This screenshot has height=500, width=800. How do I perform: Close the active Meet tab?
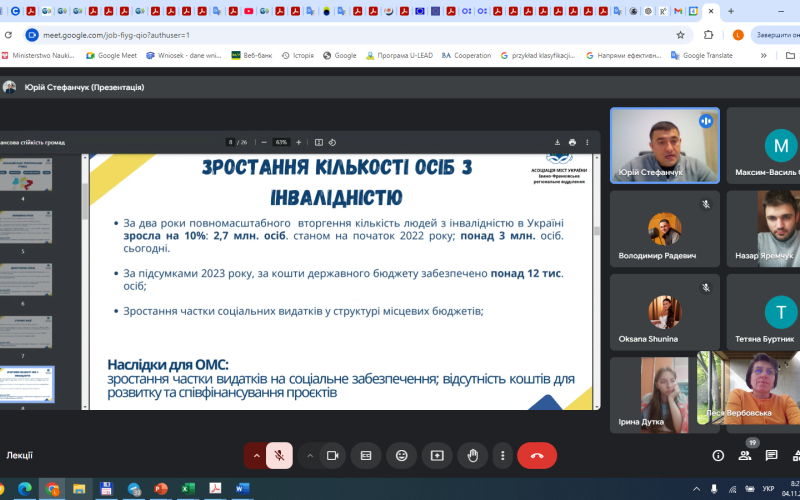[x=711, y=11]
